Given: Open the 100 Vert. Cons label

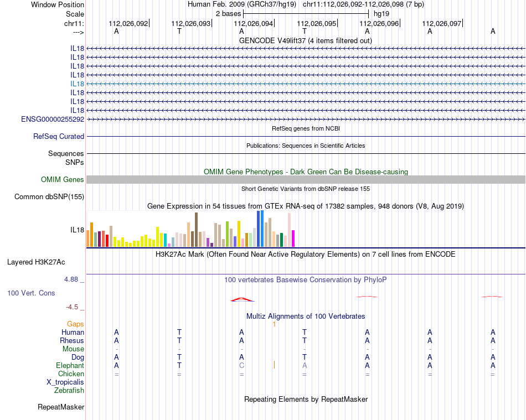Looking at the screenshot, I should point(31,293).
